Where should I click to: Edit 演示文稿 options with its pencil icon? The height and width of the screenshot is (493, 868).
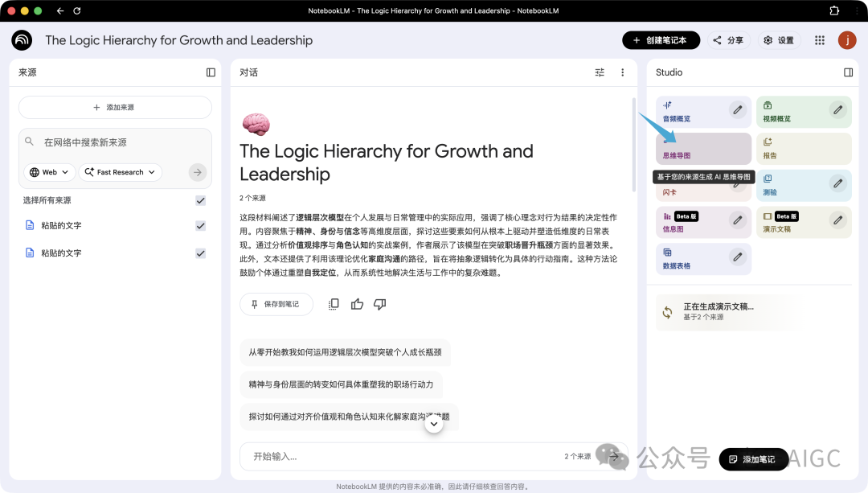838,220
